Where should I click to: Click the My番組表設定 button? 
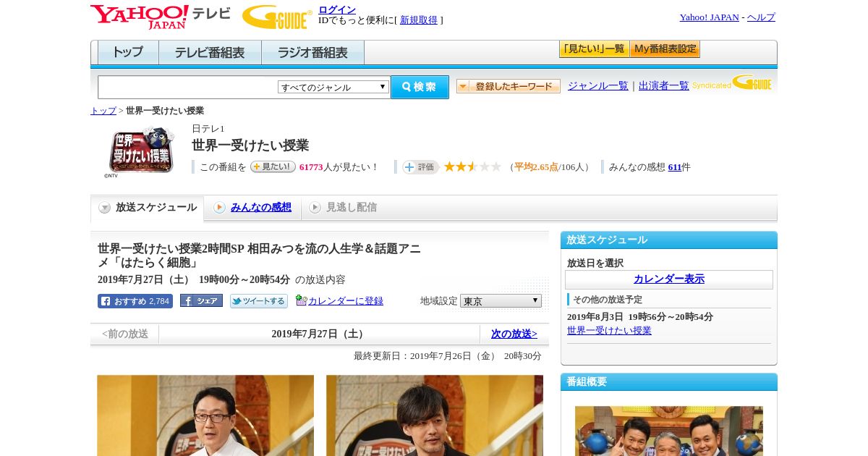pyautogui.click(x=665, y=49)
